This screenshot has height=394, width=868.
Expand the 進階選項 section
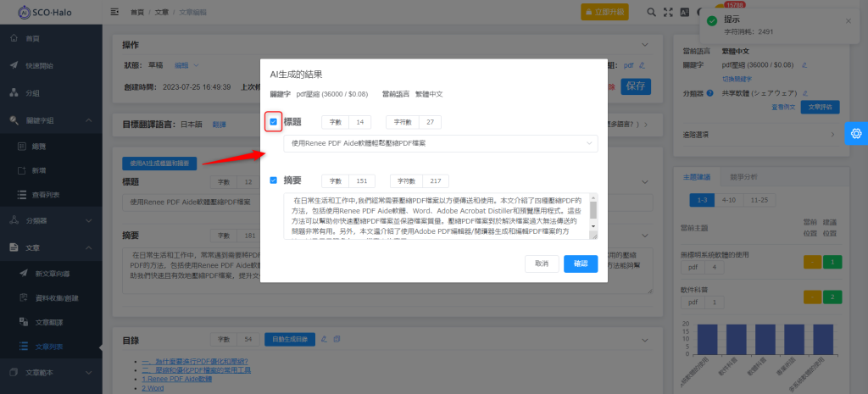[x=760, y=135]
